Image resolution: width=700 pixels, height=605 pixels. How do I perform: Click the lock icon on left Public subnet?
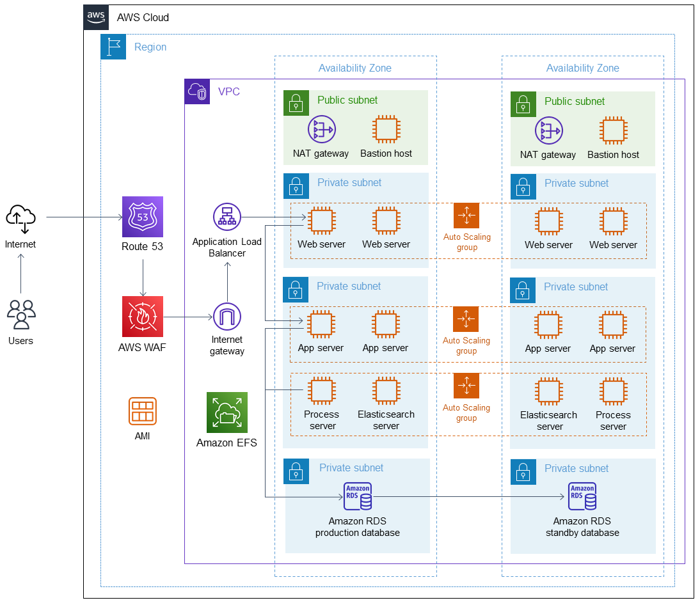pyautogui.click(x=296, y=103)
